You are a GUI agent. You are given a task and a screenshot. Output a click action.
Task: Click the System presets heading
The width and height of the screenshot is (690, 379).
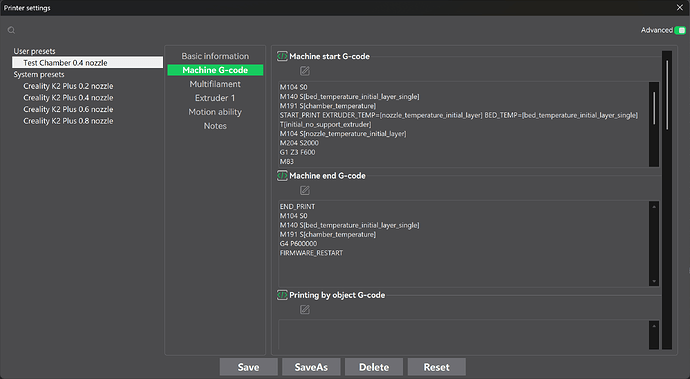pyautogui.click(x=39, y=74)
